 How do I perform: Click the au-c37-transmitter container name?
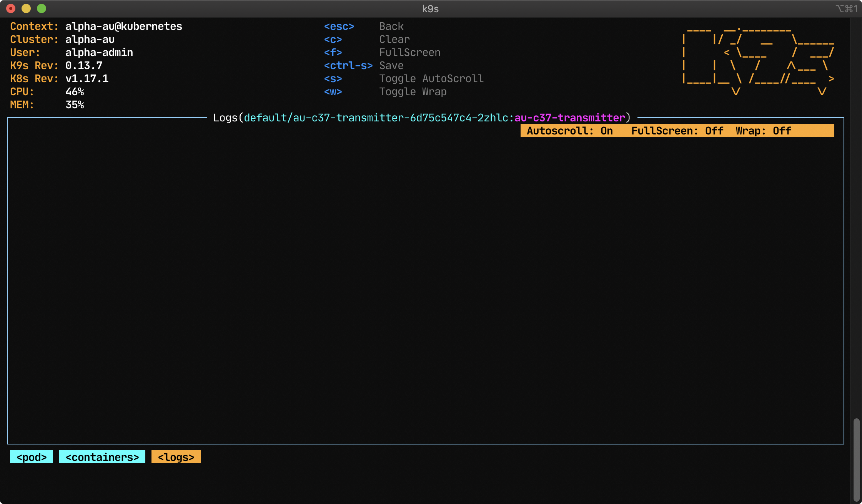pyautogui.click(x=570, y=118)
